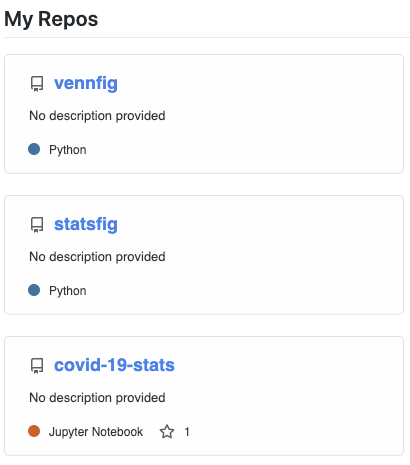Image resolution: width=410 pixels, height=465 pixels.
Task: Select the Python label under statsfig
Action: 68,291
